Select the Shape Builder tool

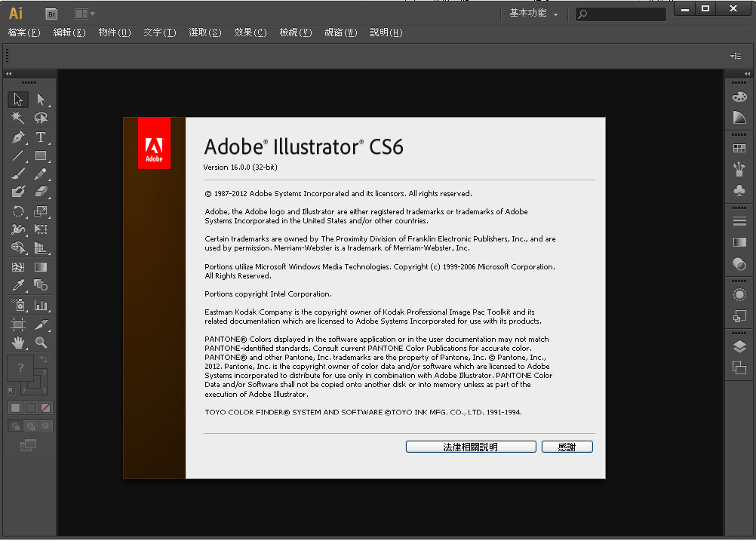click(18, 247)
